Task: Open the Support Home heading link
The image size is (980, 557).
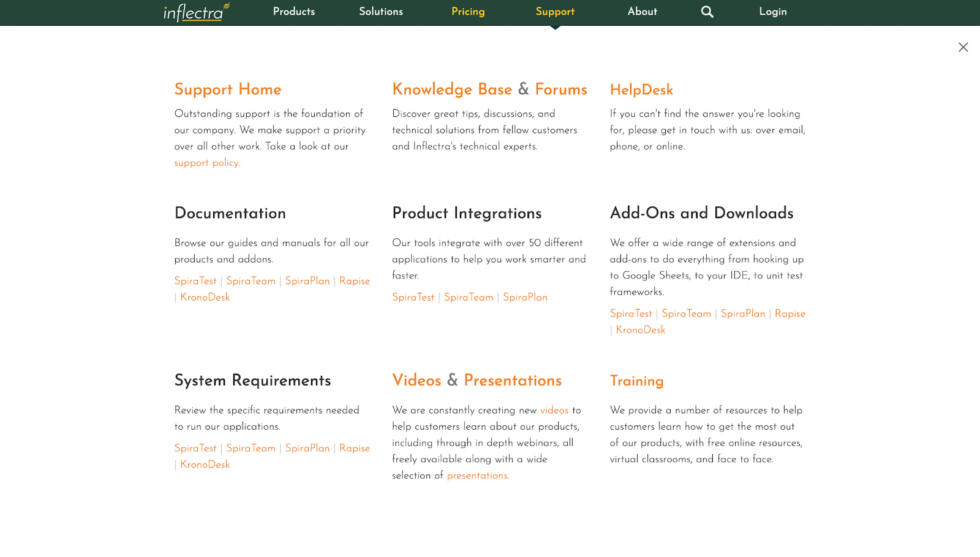Action: pyautogui.click(x=228, y=89)
